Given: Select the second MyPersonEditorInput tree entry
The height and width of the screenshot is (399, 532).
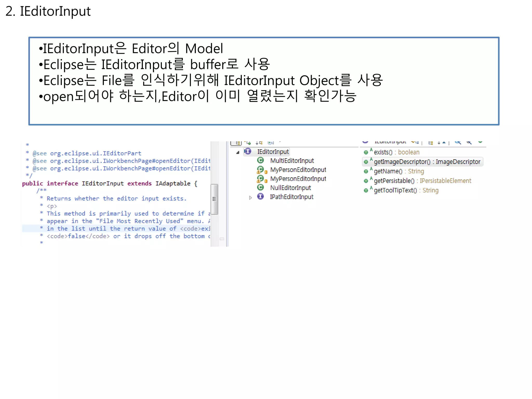Looking at the screenshot, I should 298,179.
